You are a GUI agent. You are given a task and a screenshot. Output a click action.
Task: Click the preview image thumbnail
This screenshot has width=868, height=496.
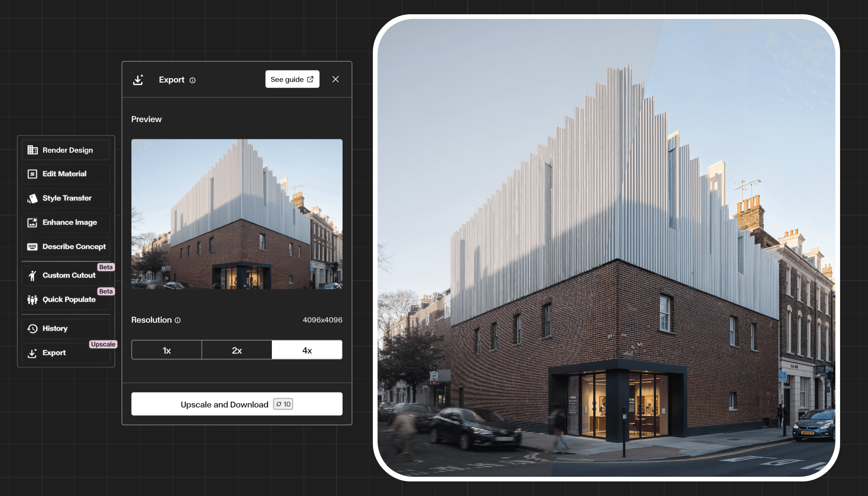pyautogui.click(x=237, y=214)
